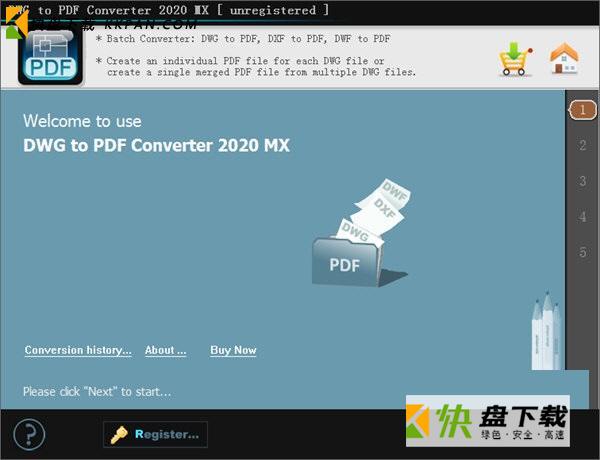Open the home page house icon

564,58
